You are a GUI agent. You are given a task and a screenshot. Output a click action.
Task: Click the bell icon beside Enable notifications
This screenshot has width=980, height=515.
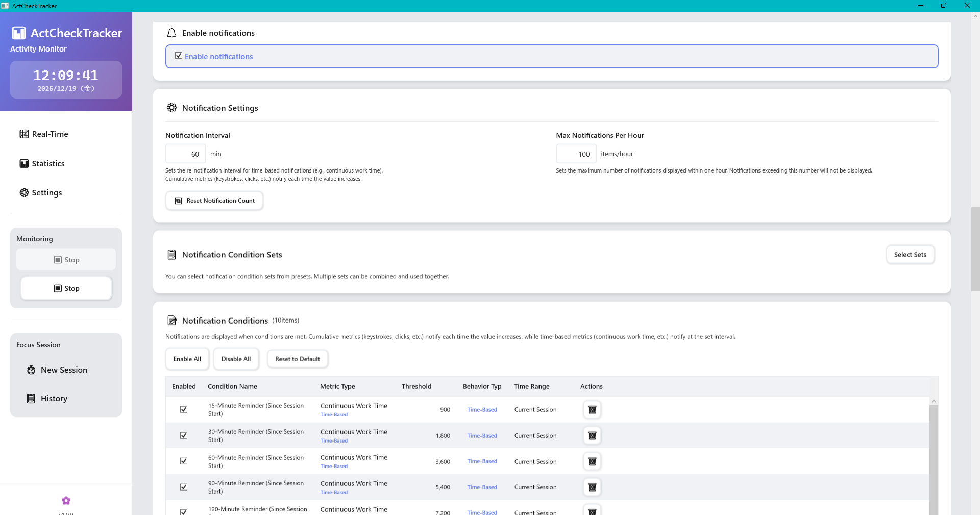[x=172, y=33]
